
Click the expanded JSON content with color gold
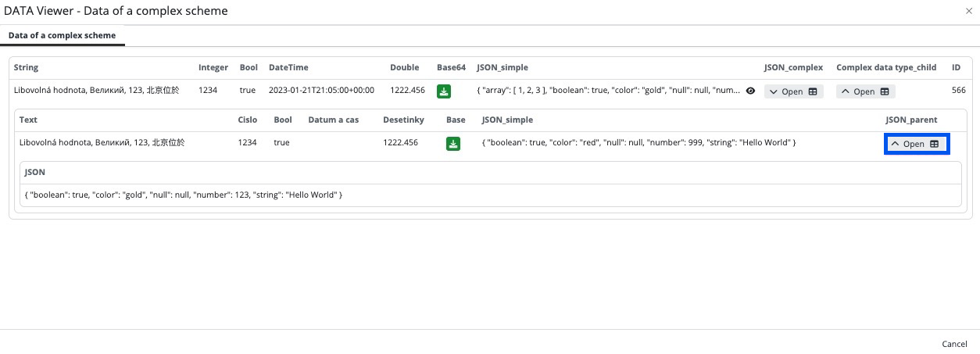184,195
